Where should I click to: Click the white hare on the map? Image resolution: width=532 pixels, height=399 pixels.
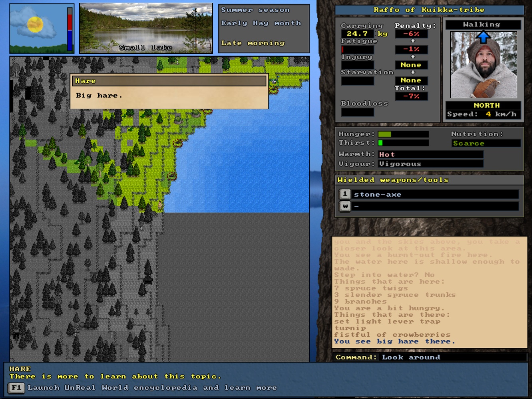tap(274, 82)
